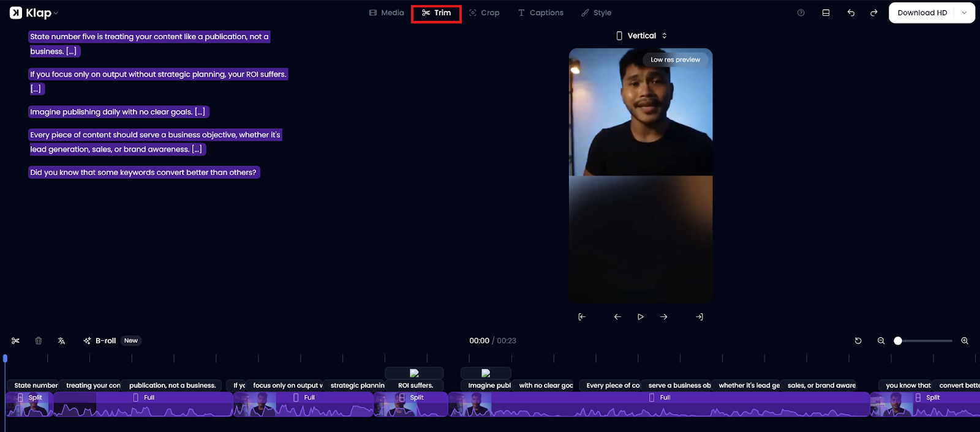
Task: Click the trash delete icon in timeline toolbar
Action: 39,341
